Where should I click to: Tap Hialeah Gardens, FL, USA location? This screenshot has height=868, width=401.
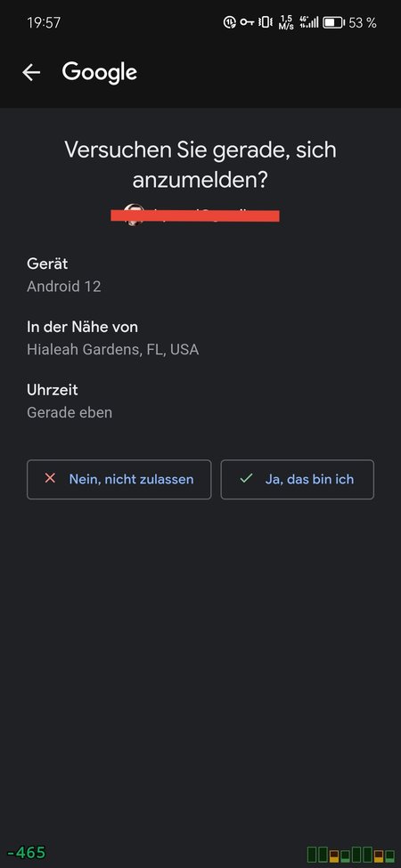click(113, 350)
